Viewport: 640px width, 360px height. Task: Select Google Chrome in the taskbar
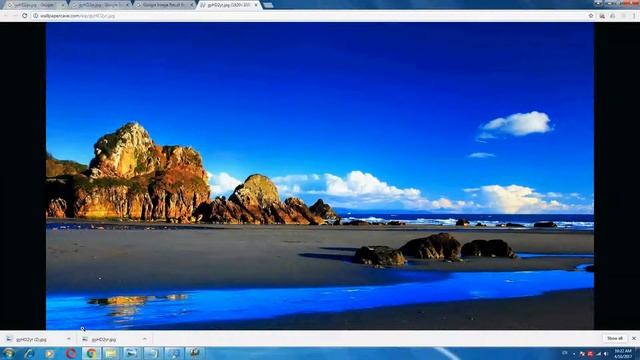pyautogui.click(x=91, y=353)
